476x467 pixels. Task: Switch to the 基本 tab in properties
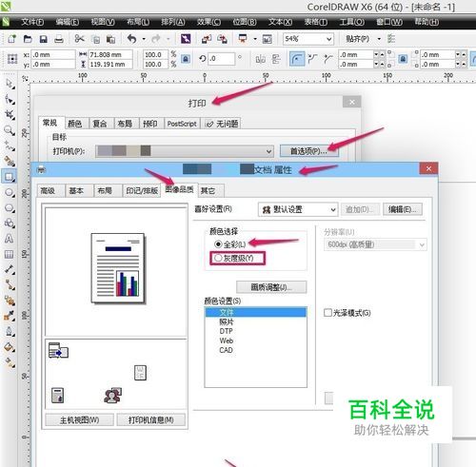click(76, 191)
